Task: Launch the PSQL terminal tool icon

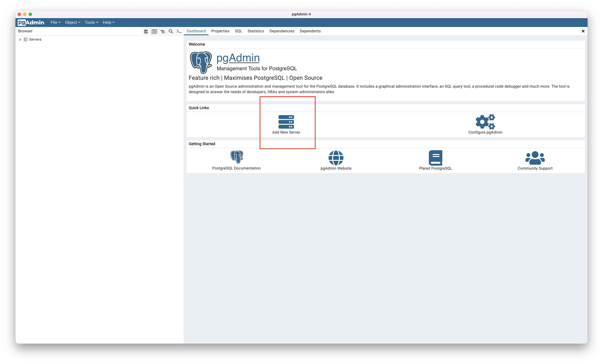Action: (179, 31)
